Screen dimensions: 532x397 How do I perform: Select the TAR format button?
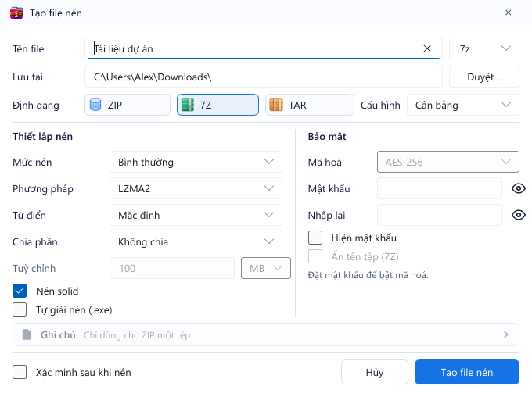pyautogui.click(x=310, y=105)
